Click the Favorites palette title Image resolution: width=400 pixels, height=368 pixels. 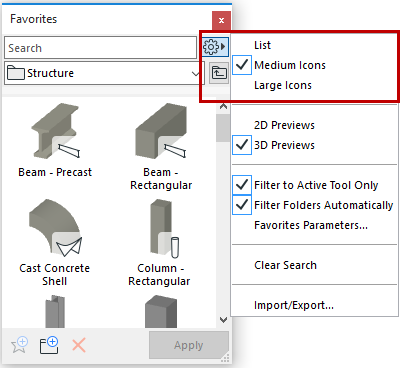coord(34,19)
